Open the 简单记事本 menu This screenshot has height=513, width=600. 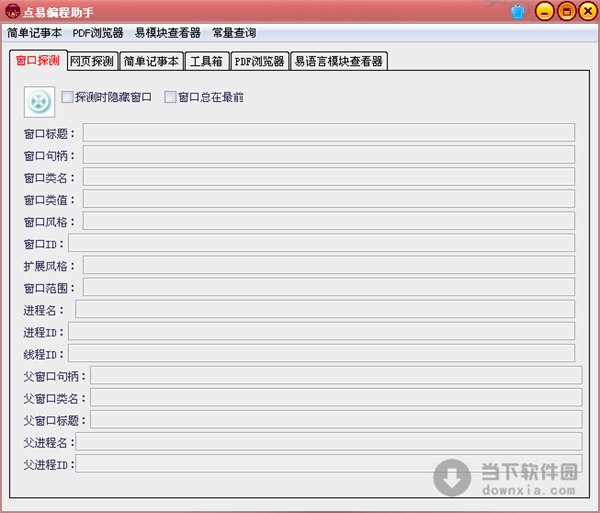pos(34,33)
